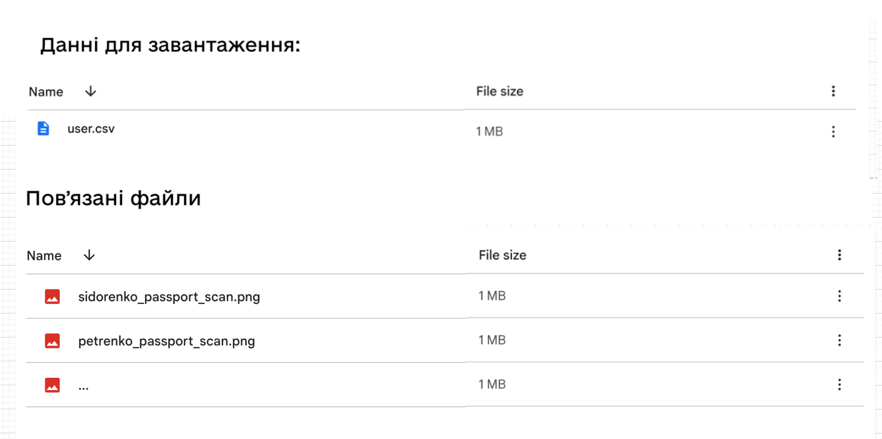This screenshot has height=439, width=882.
Task: Toggle Name sort arrow above user.csv
Action: pos(91,91)
